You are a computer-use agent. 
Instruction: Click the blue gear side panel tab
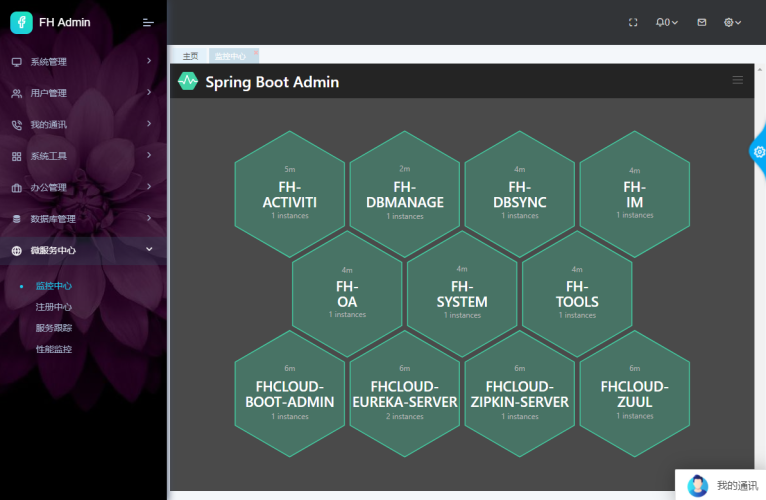coord(759,151)
